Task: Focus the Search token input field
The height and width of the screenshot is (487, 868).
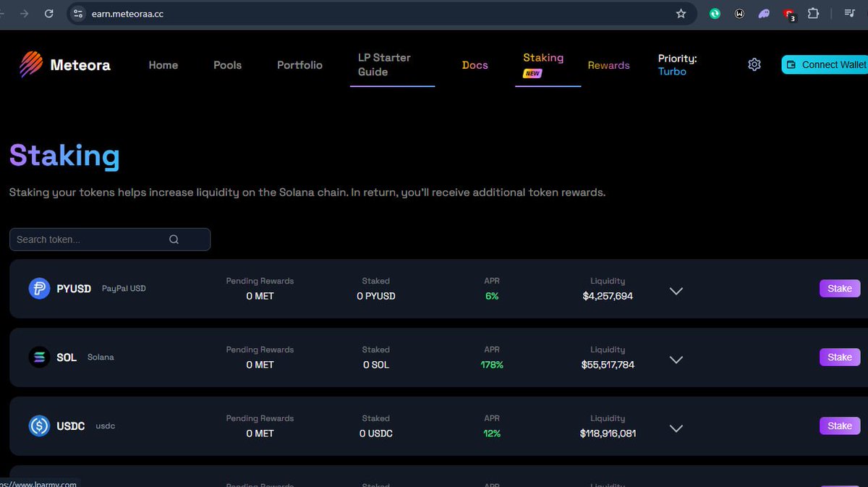Action: [x=110, y=240]
